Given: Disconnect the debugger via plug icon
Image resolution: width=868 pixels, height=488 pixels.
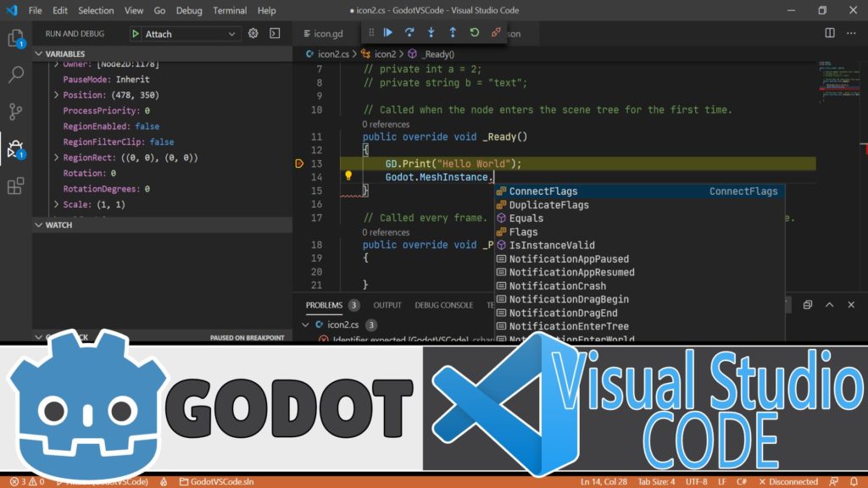Looking at the screenshot, I should [496, 33].
